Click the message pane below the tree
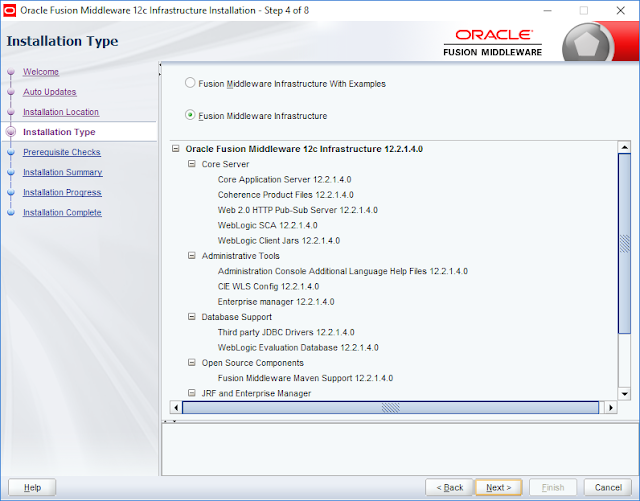Screen dimensions: 640x501 tap(400, 450)
